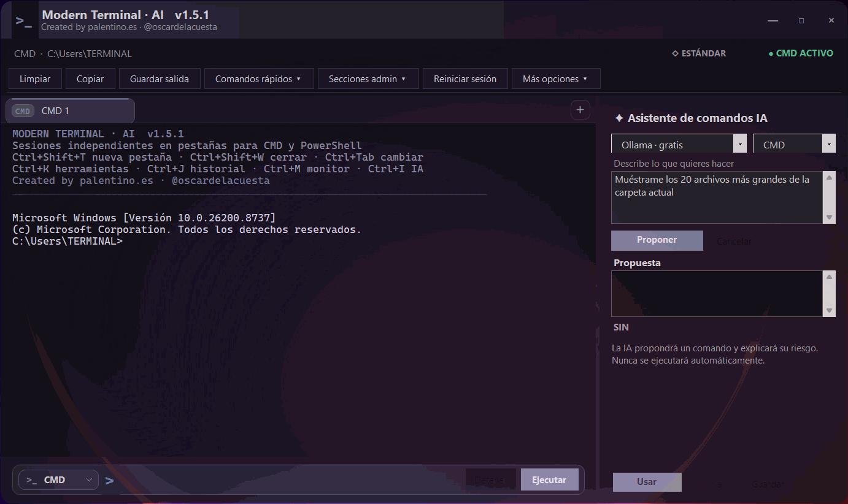Click the prompt chevron next to the command input
This screenshot has height=504, width=848.
(109, 481)
